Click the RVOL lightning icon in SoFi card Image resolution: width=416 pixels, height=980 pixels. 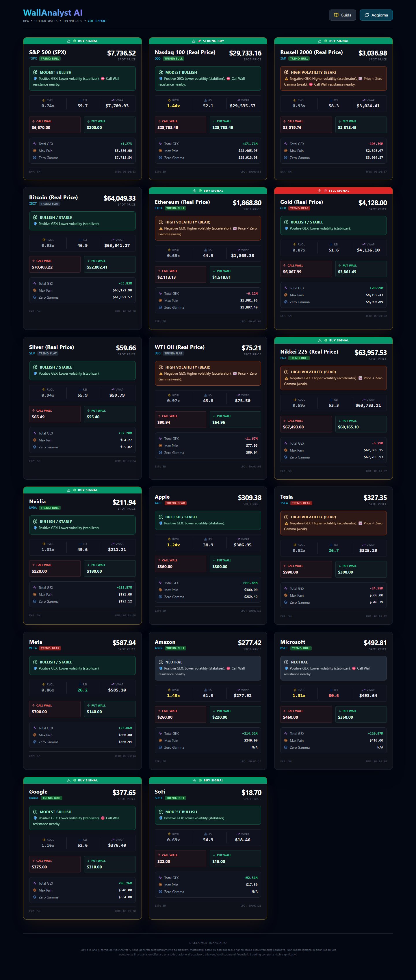tap(170, 834)
